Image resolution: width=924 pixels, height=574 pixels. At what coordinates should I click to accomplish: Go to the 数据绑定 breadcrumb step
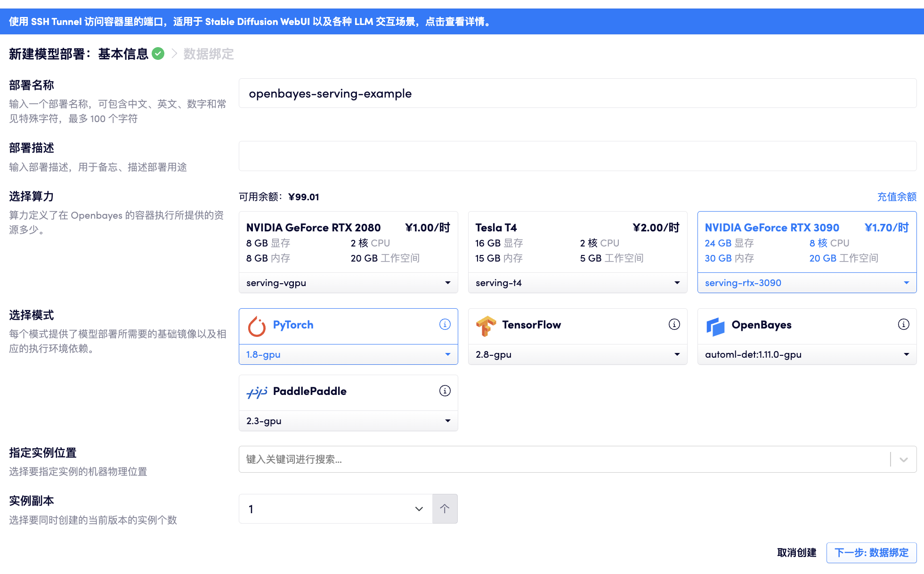click(208, 54)
